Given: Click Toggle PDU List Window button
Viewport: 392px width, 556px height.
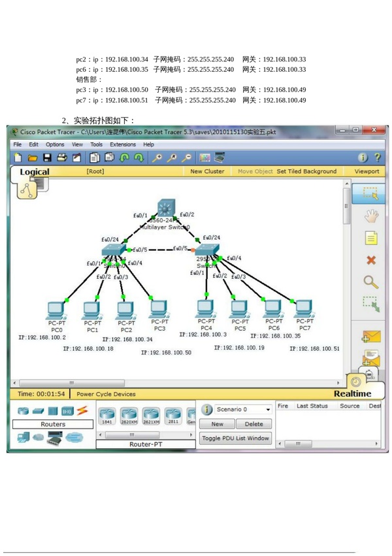Looking at the screenshot, I should (235, 438).
